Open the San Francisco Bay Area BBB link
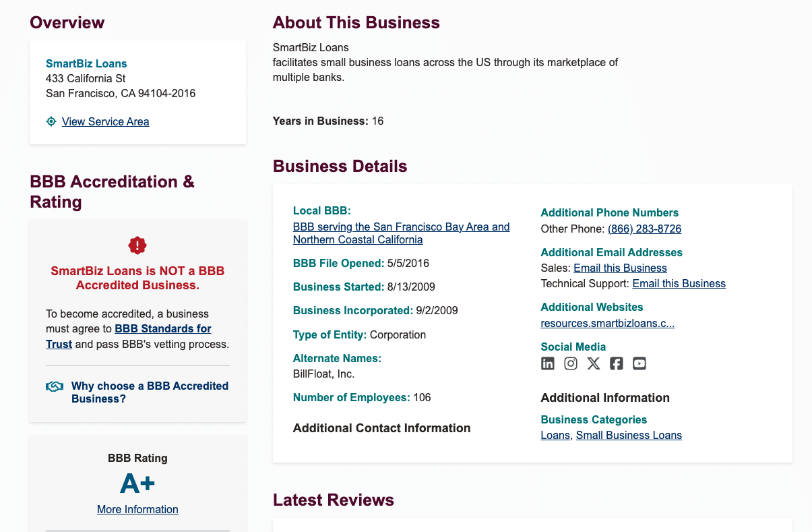 [401, 233]
